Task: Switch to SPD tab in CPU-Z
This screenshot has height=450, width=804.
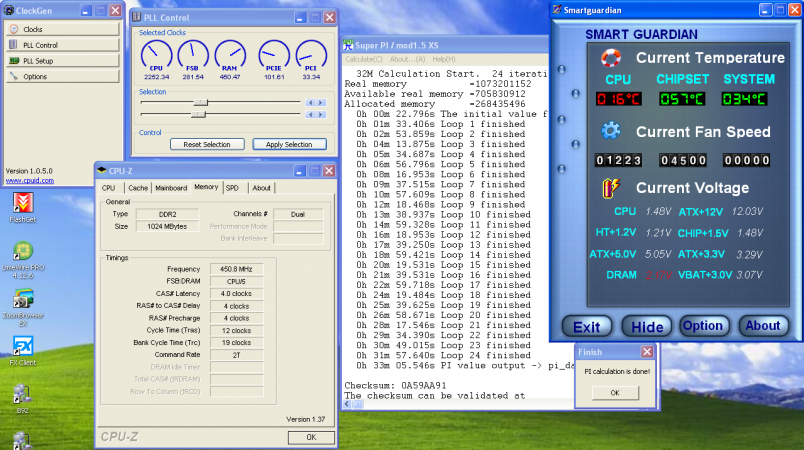Action: [232, 188]
